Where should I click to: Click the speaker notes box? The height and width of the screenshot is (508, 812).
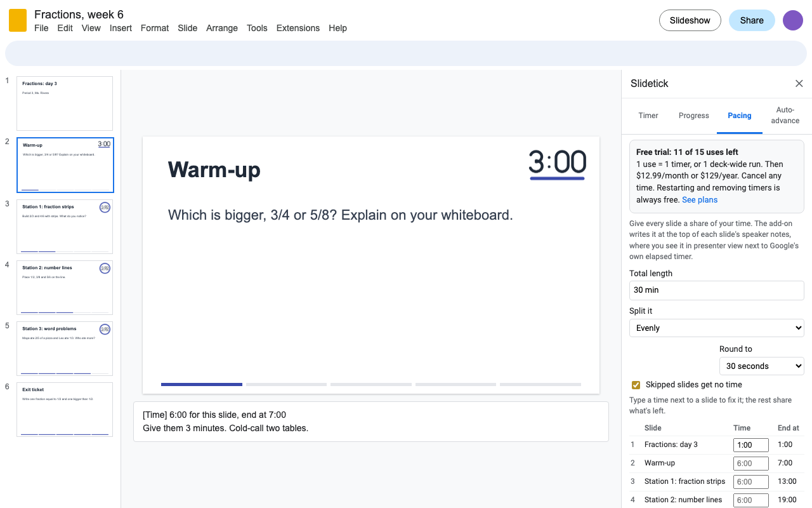pos(371,422)
